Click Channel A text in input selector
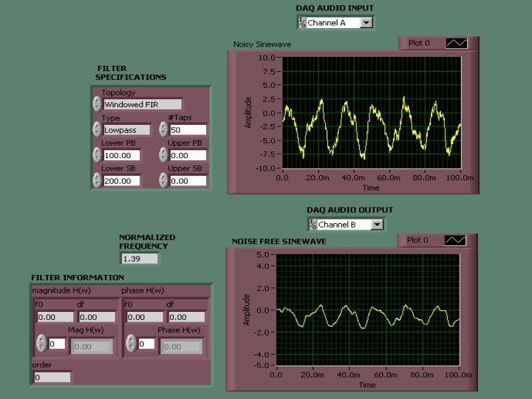The image size is (532, 399). pos(326,23)
